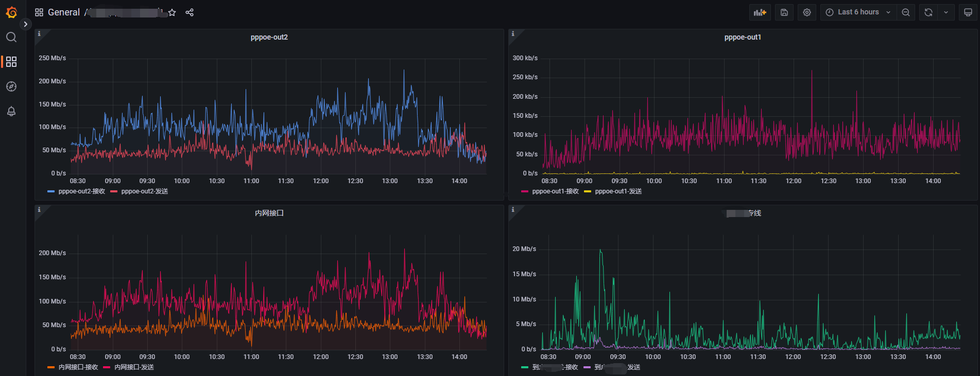Click the 14:00 time label in pppoe-out1 chart
The width and height of the screenshot is (980, 376).
933,181
